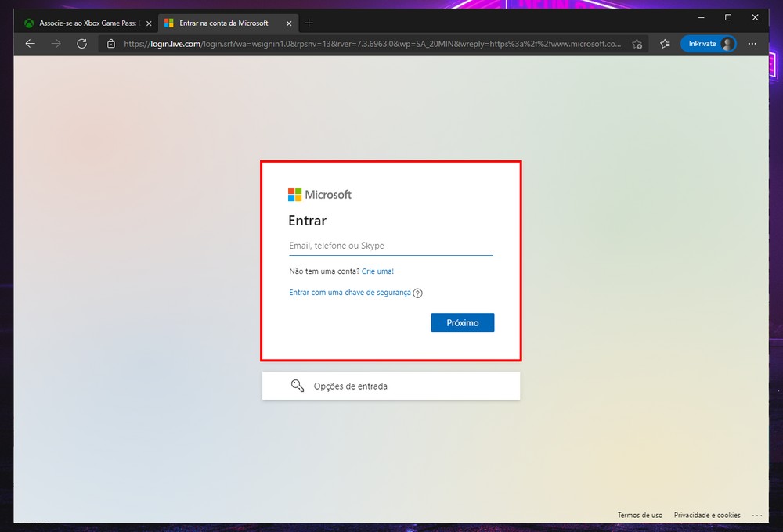The height and width of the screenshot is (532, 783).
Task: Open the help icon beside security key link
Action: pos(417,293)
